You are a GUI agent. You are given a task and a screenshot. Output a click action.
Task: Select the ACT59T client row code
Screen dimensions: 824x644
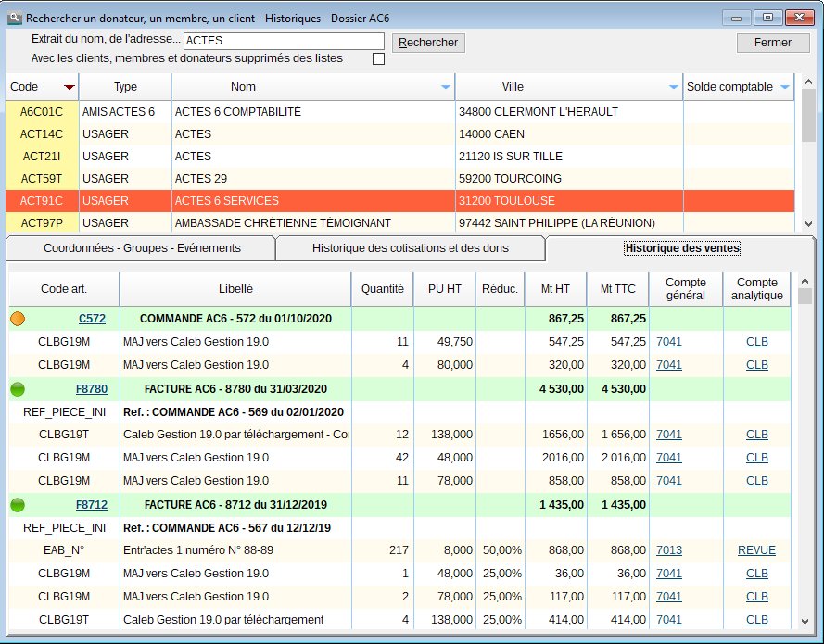point(42,179)
